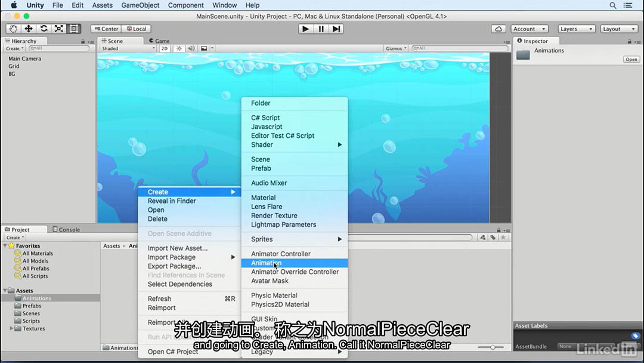Select Grid object in Hierarchy
Viewport: 644px width, 363px height.
coord(14,66)
